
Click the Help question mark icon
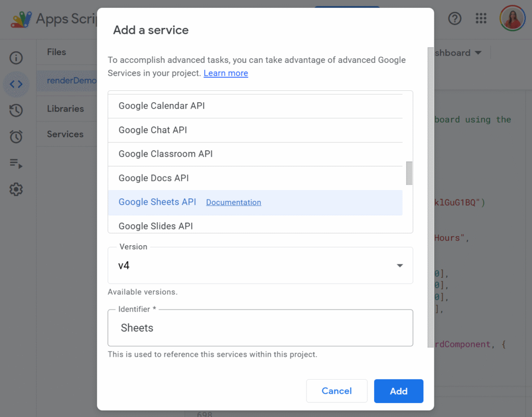(455, 19)
